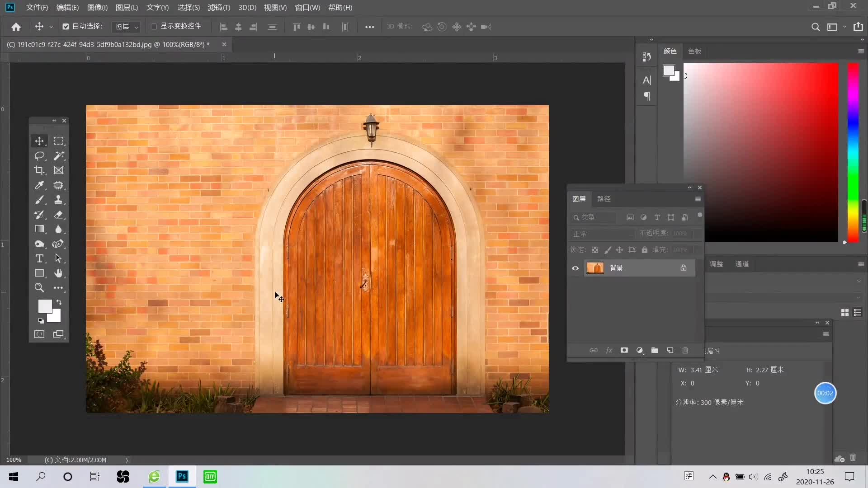Select the Crop tool
868x488 pixels.
click(39, 170)
